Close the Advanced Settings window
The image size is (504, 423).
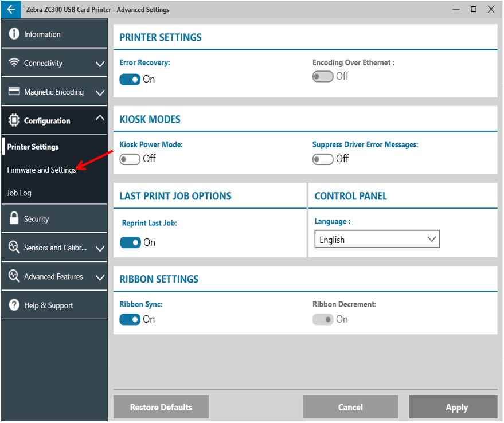tap(491, 9)
